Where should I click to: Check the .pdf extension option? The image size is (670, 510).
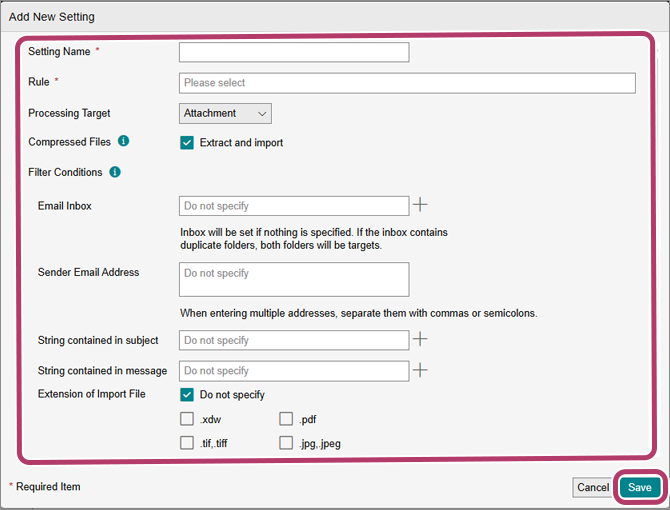(x=286, y=419)
